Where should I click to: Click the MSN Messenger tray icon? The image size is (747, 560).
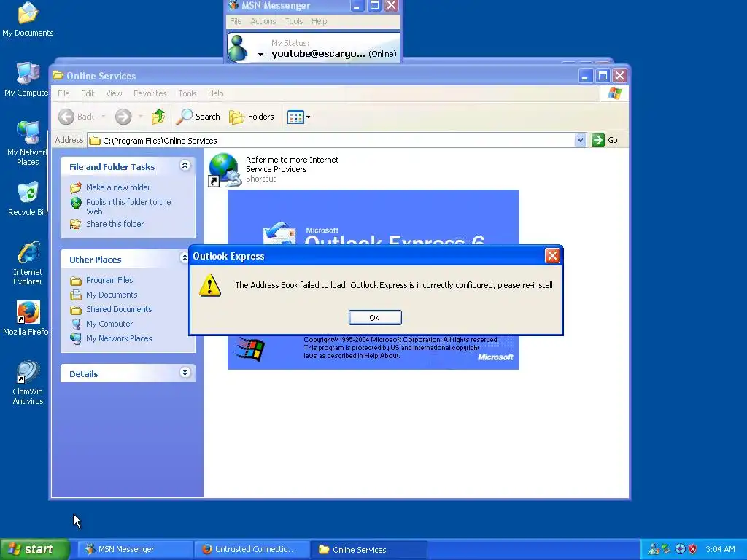click(654, 549)
